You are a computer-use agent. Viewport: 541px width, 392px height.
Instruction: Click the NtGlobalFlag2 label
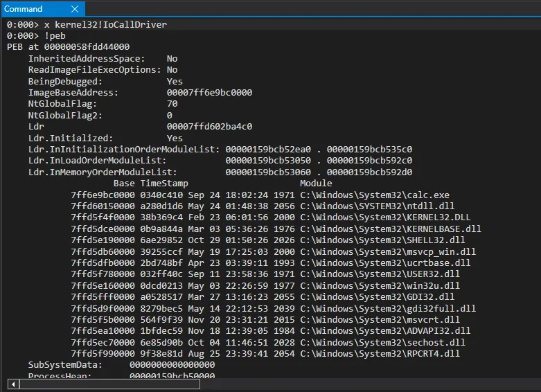click(65, 115)
